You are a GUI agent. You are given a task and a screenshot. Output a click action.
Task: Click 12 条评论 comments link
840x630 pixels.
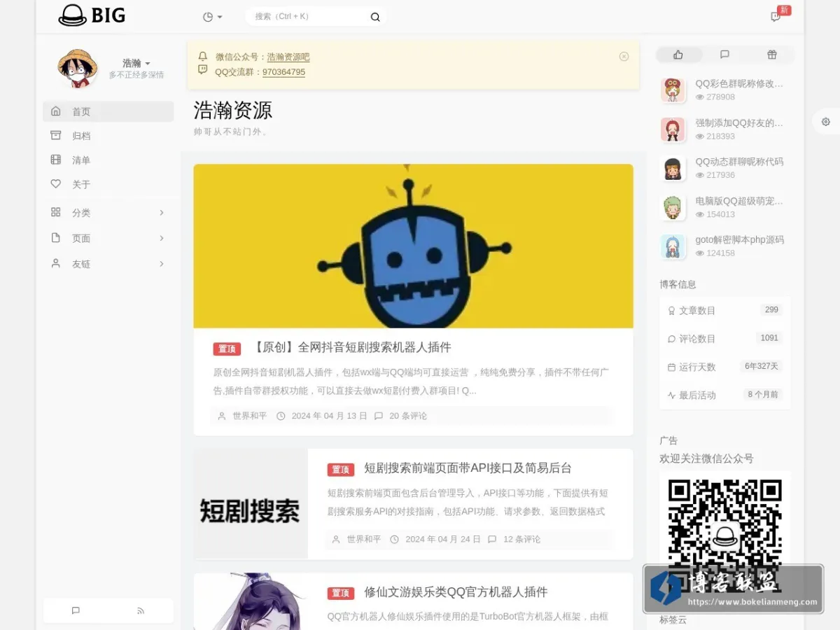pyautogui.click(x=522, y=539)
